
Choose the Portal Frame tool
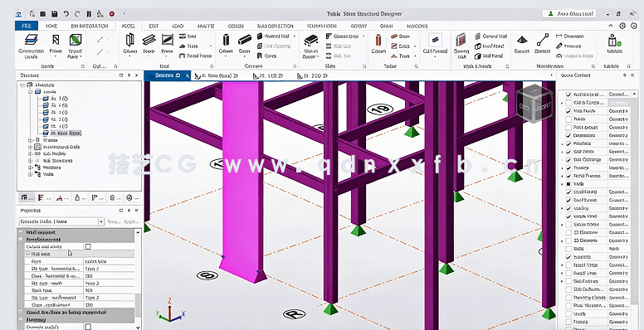pyautogui.click(x=196, y=56)
